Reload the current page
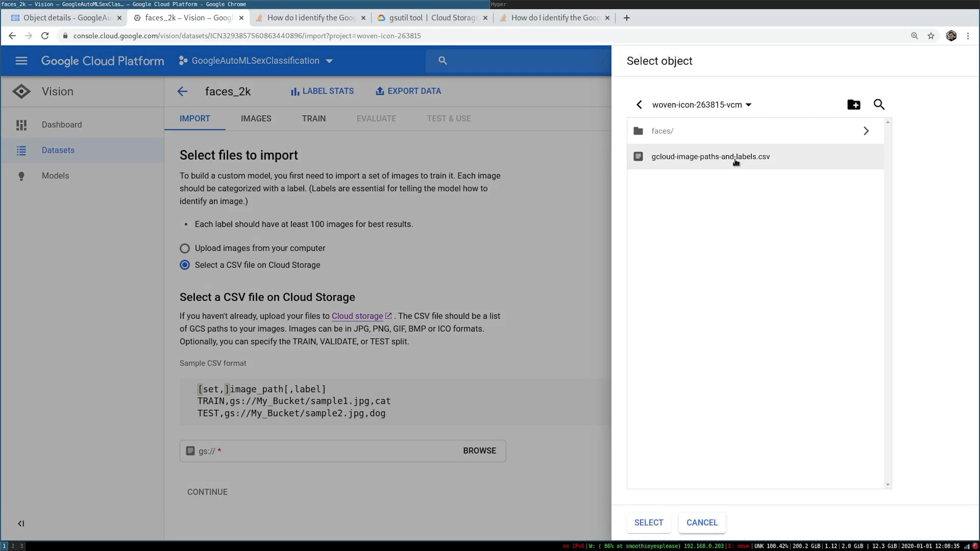This screenshot has height=551, width=980. pyautogui.click(x=45, y=36)
